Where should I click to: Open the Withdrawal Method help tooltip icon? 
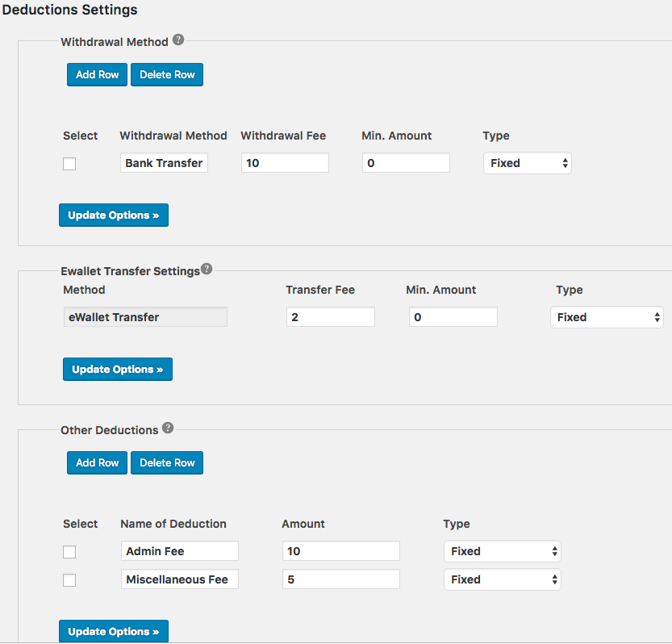tap(178, 40)
